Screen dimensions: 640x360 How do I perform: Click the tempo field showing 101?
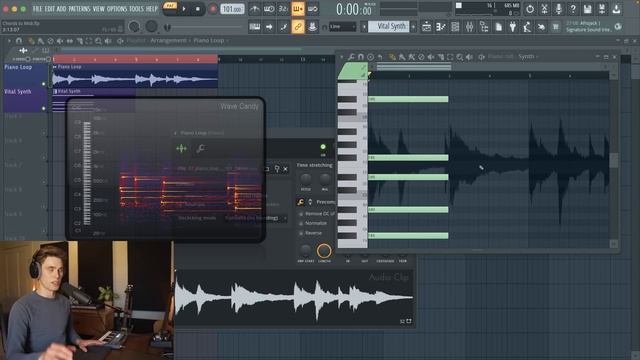click(232, 9)
